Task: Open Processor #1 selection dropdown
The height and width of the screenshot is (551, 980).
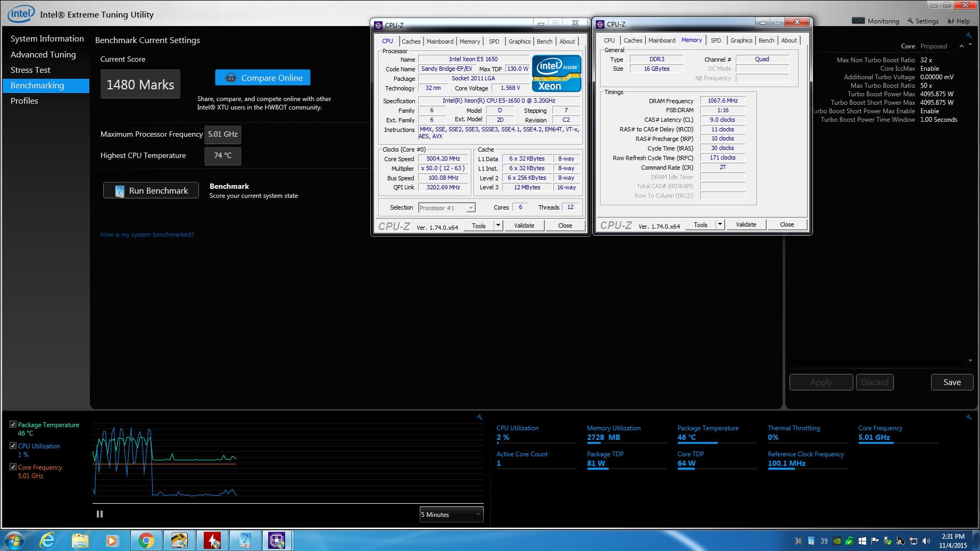Action: pos(446,208)
